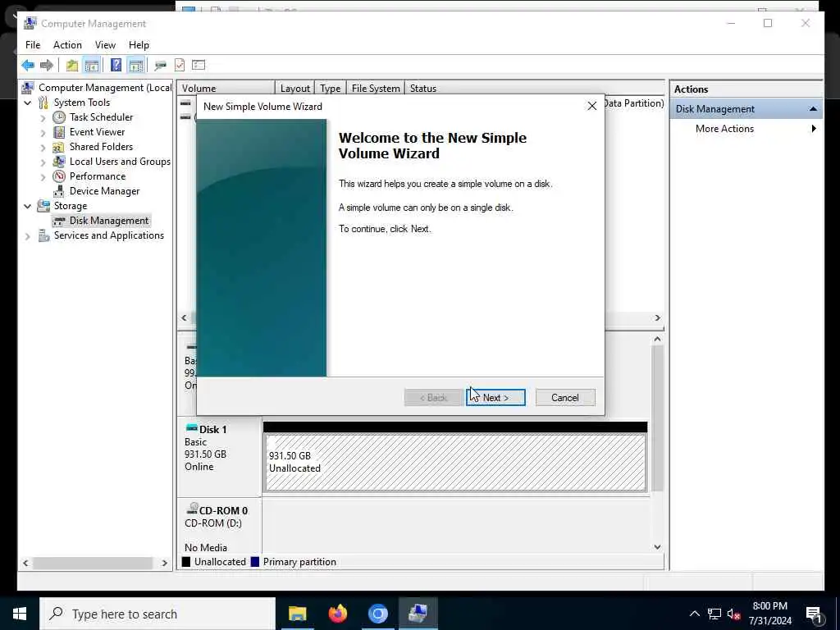Click the tree pane scroll left arrow
The height and width of the screenshot is (630, 840).
tap(25, 563)
